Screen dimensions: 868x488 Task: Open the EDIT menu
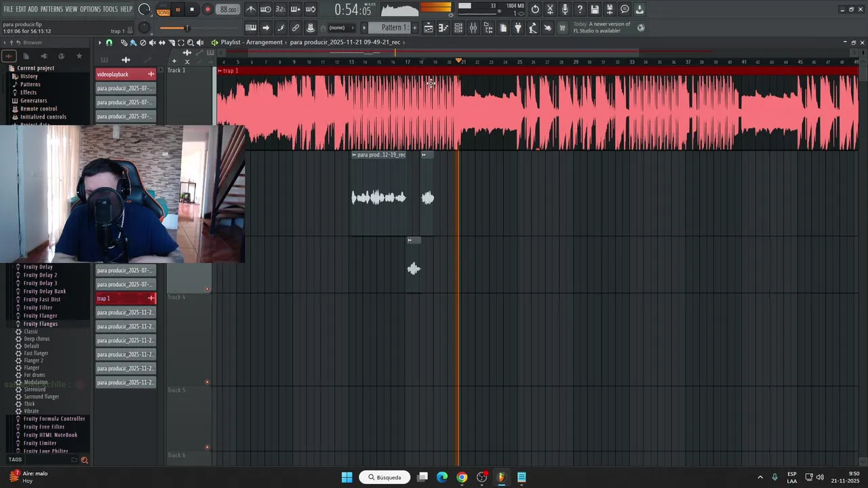click(21, 9)
